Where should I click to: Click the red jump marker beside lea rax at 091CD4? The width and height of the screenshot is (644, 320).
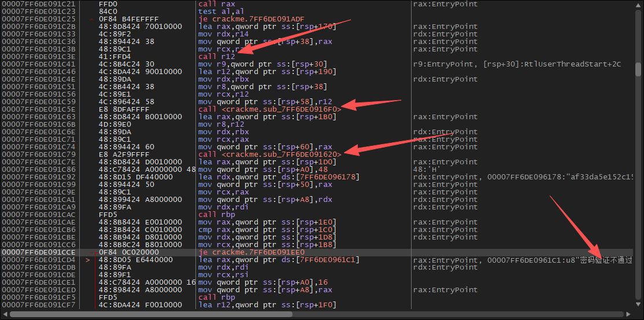coord(88,260)
